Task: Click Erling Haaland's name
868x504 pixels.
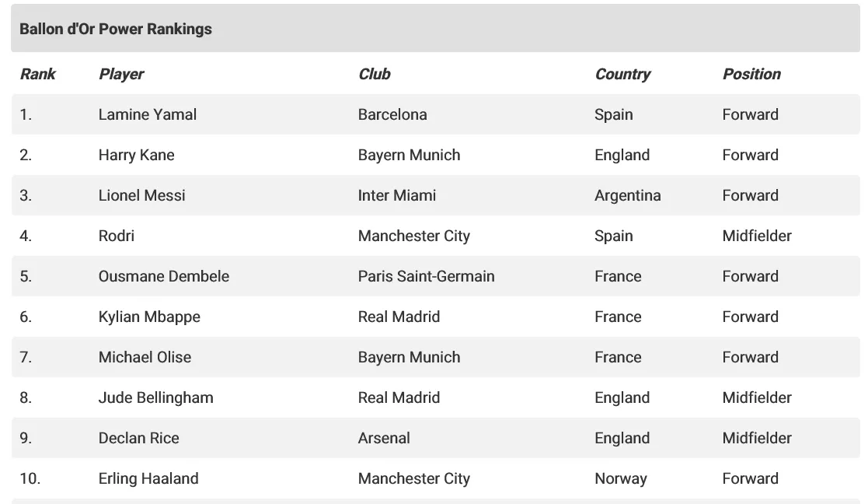Action: (x=148, y=478)
